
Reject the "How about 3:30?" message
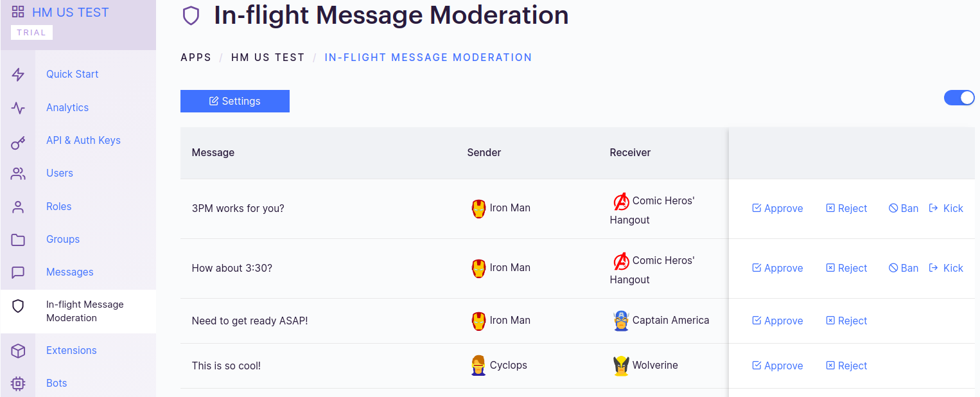pos(846,269)
